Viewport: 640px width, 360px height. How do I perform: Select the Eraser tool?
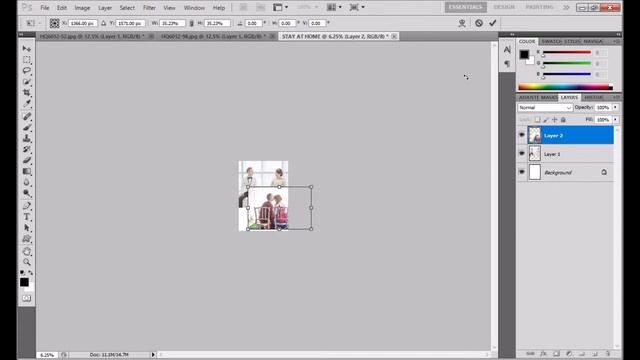tap(27, 160)
